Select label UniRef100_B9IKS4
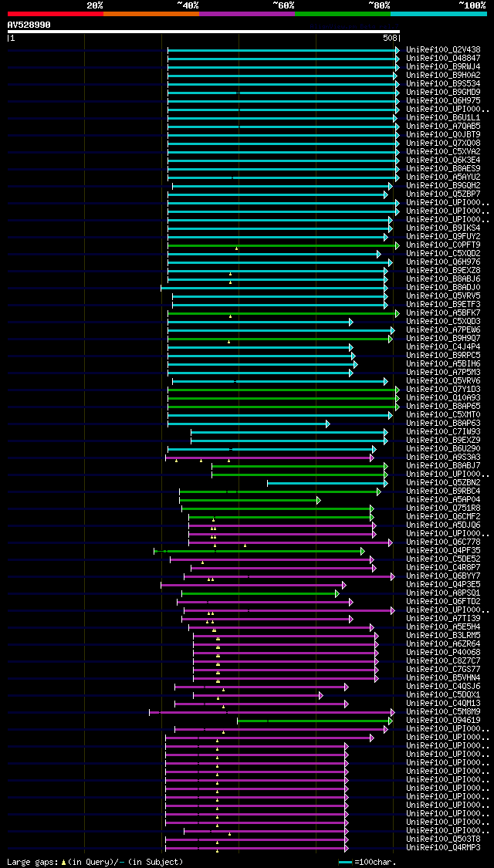494x868 pixels. point(443,228)
